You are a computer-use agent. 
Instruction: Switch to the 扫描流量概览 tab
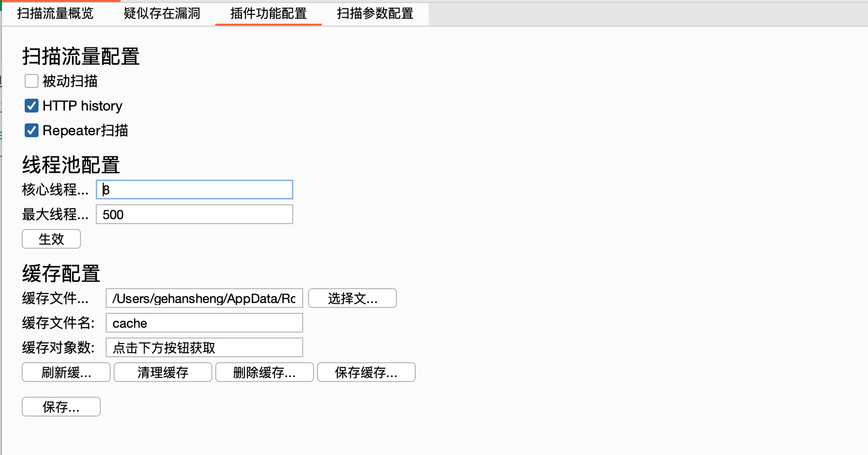pyautogui.click(x=55, y=13)
